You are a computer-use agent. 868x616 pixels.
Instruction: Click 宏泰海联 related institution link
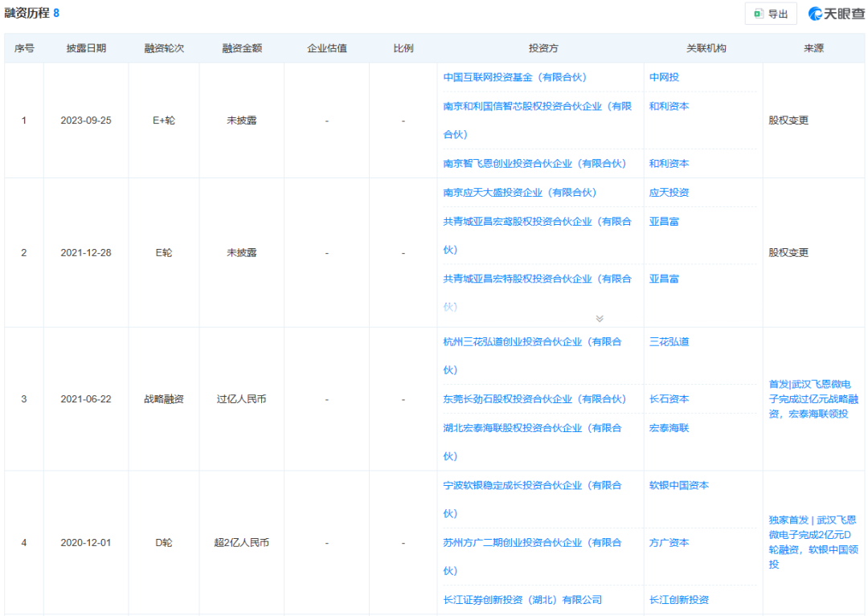point(669,428)
